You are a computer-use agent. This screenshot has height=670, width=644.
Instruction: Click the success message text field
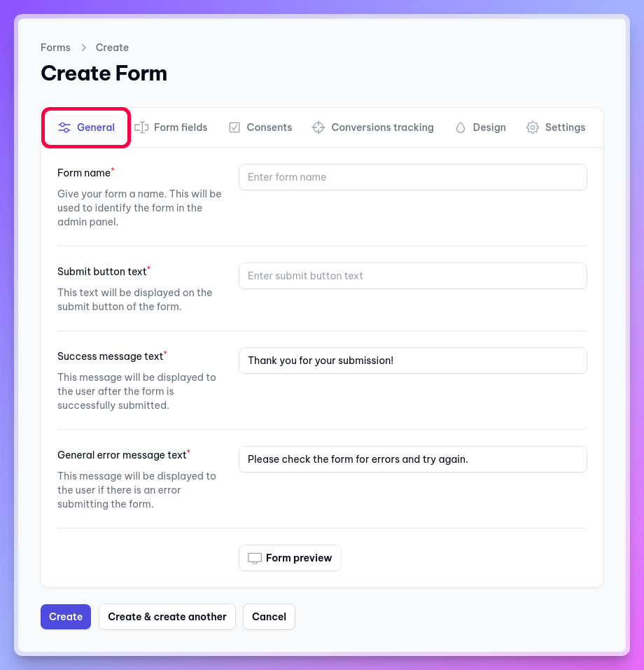click(412, 361)
